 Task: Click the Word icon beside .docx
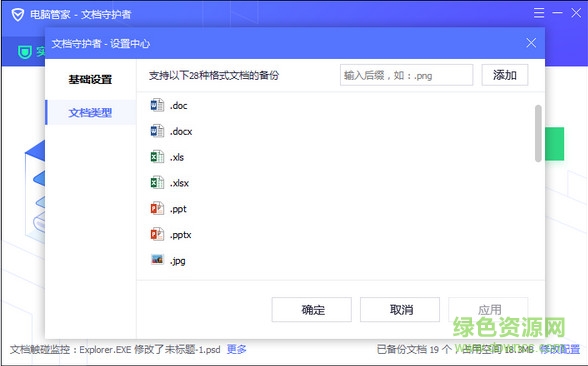coord(157,131)
